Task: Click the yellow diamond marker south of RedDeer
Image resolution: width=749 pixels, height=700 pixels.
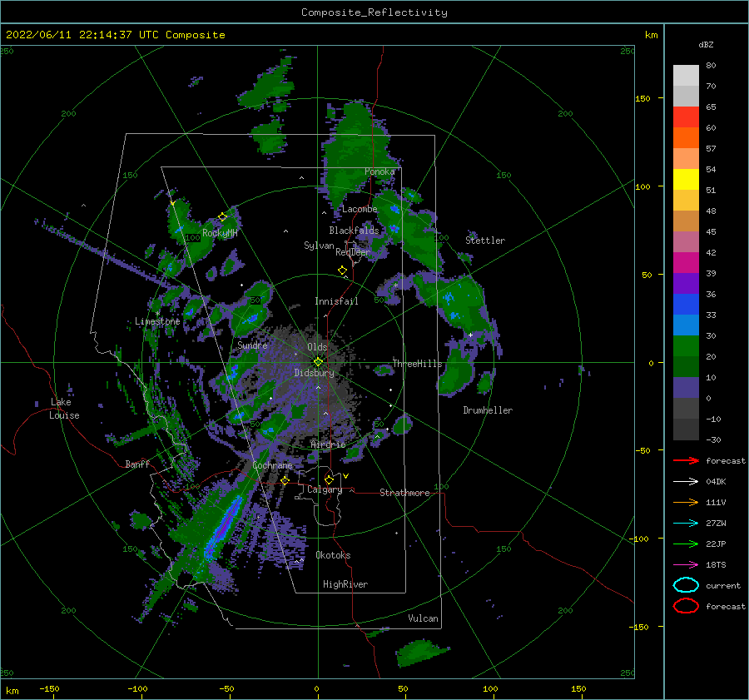Action: coord(342,271)
